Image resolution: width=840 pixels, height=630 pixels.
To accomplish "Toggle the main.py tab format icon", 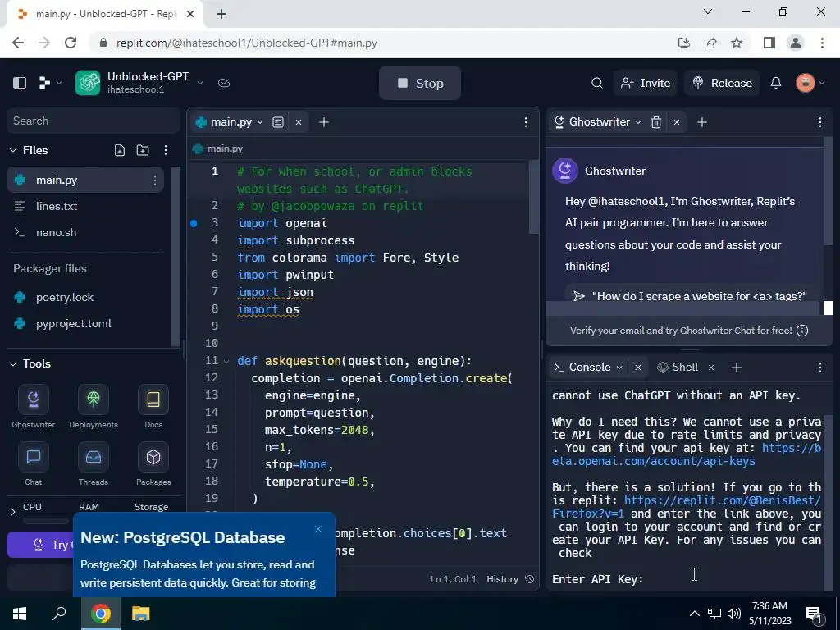I will point(277,122).
